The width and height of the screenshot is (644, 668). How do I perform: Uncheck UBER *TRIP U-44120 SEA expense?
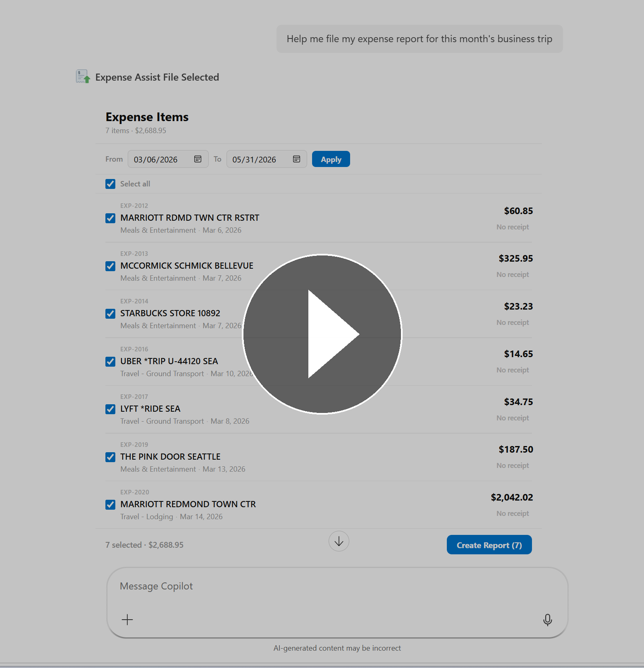[110, 361]
